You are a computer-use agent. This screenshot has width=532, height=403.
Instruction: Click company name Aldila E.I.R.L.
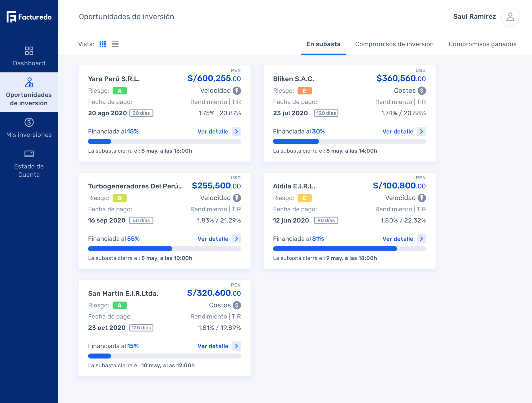pos(294,186)
